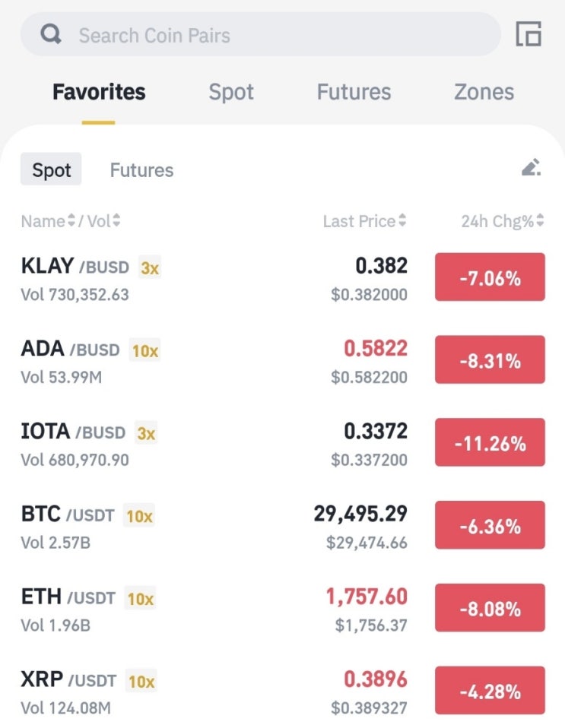
Task: Click the search magnifier icon
Action: click(x=51, y=34)
